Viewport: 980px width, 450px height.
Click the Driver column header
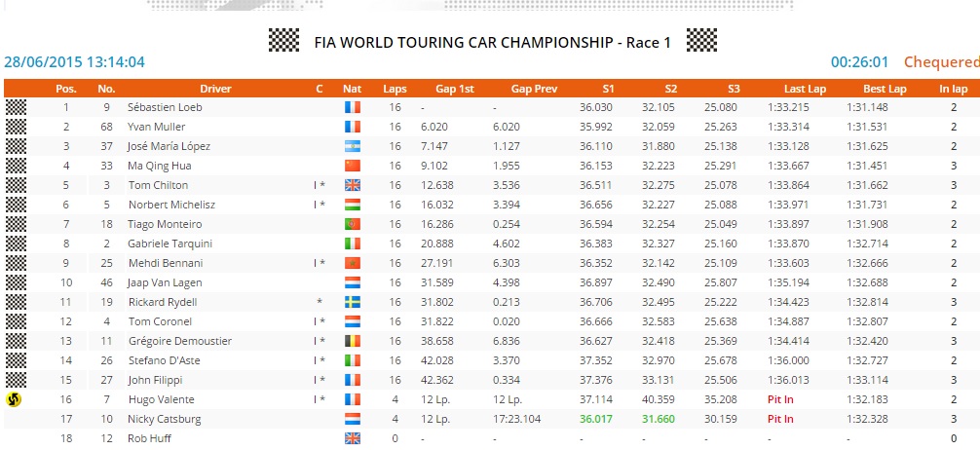tap(215, 89)
